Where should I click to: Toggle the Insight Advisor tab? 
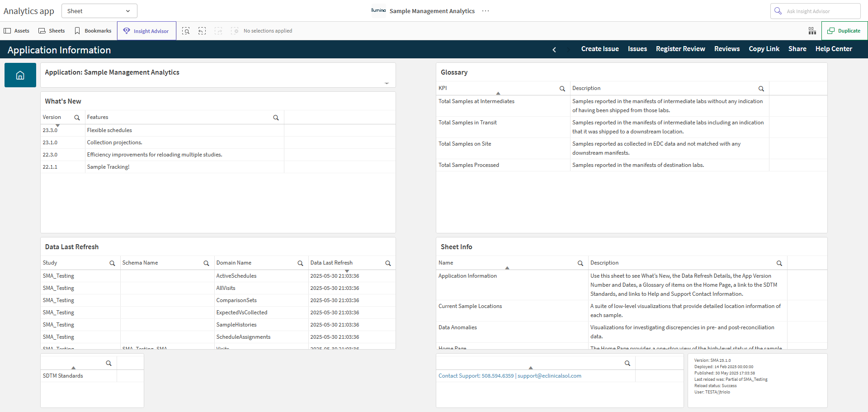(x=146, y=31)
